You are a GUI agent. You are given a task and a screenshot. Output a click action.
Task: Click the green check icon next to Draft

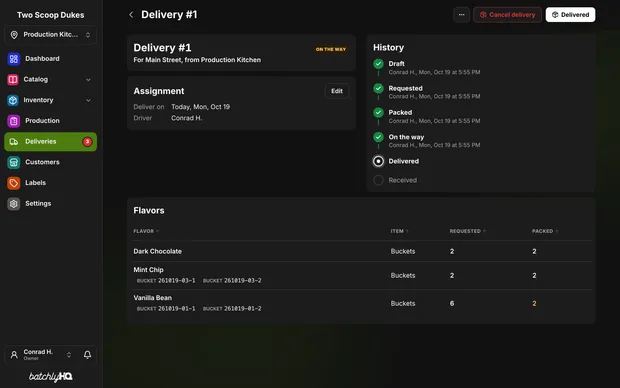coord(378,64)
